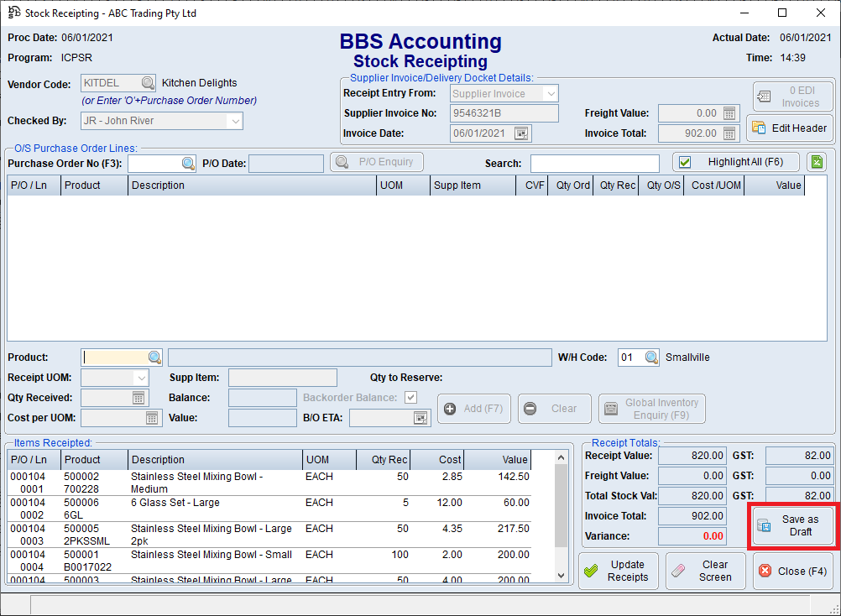Image resolution: width=841 pixels, height=616 pixels.
Task: Open the Receipt Entry From dropdown
Action: pos(550,94)
